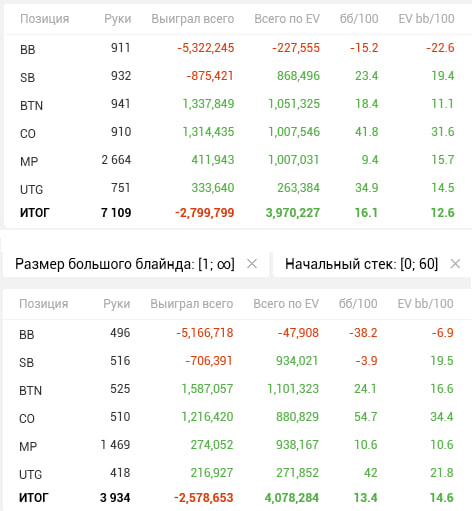Sort bottom table by Руки column
This screenshot has width=472, height=511.
point(117,304)
